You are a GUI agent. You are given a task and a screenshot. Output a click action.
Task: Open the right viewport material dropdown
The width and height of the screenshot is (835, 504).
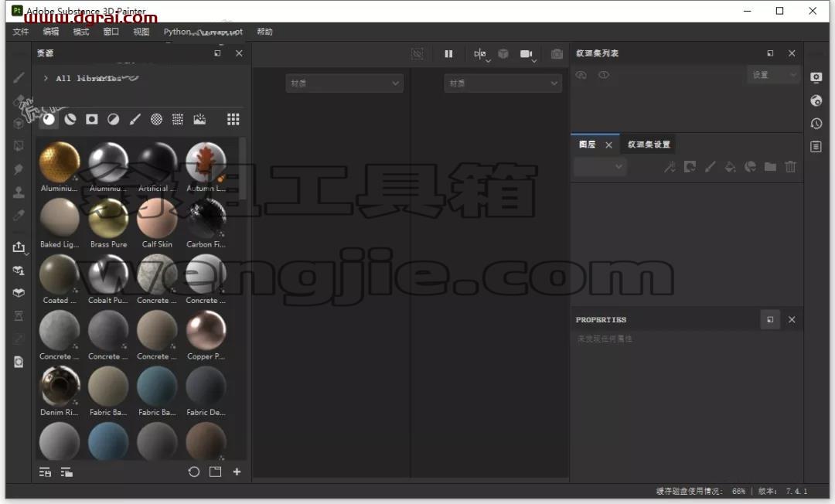503,83
